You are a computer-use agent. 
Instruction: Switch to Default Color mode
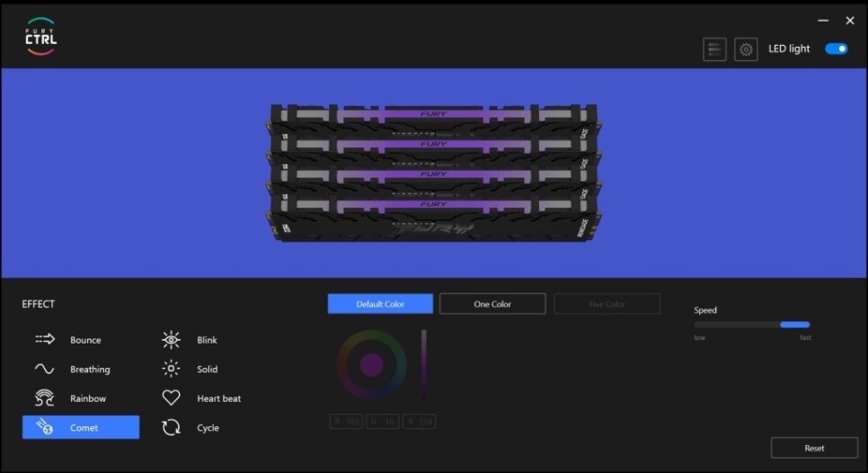click(x=380, y=304)
